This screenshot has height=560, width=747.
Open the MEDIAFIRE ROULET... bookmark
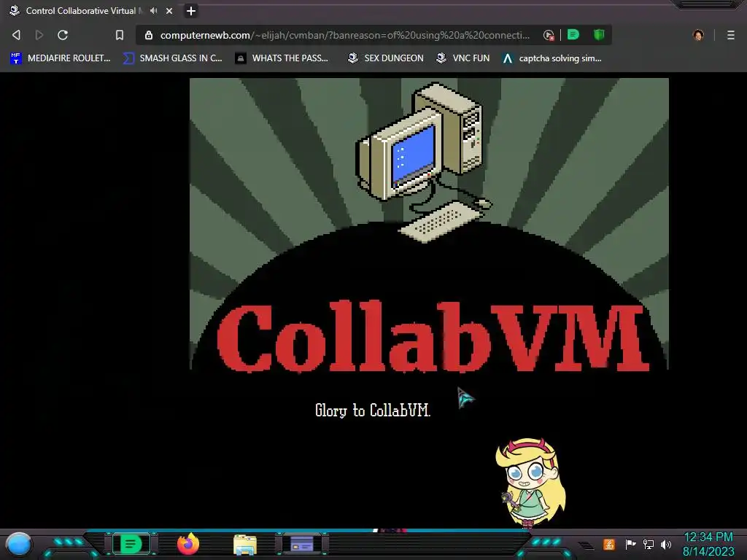tap(60, 58)
